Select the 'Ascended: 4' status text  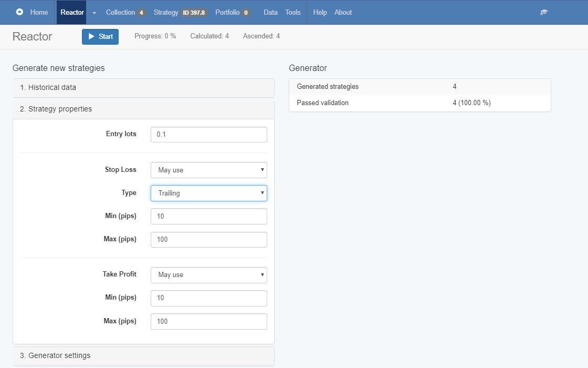tap(261, 36)
